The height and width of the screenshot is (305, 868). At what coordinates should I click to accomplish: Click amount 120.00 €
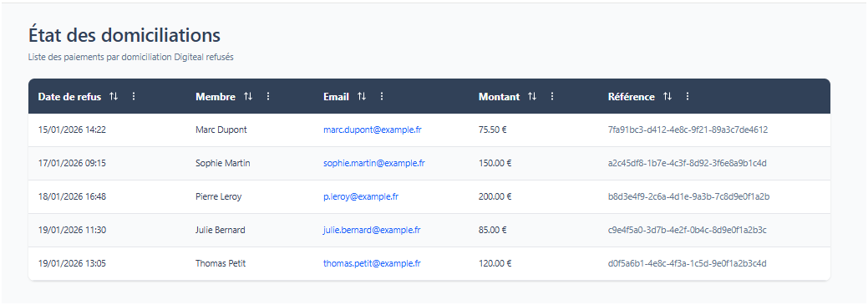495,263
